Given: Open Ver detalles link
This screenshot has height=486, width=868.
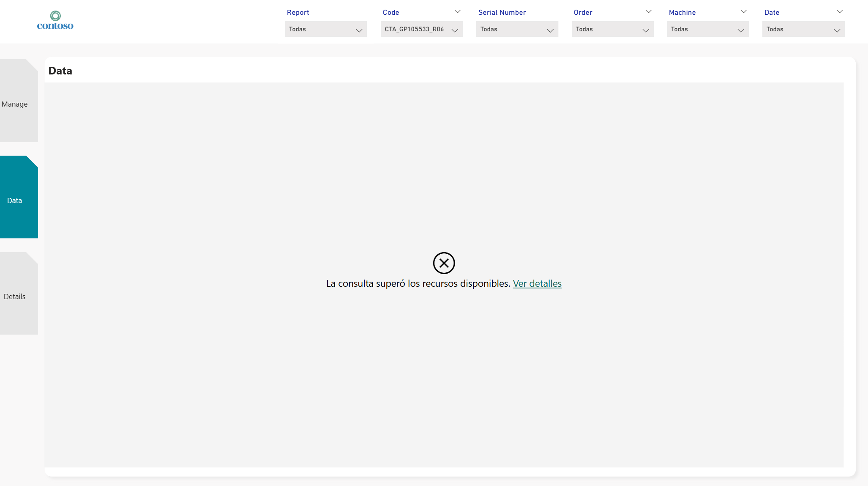Looking at the screenshot, I should click(x=537, y=283).
